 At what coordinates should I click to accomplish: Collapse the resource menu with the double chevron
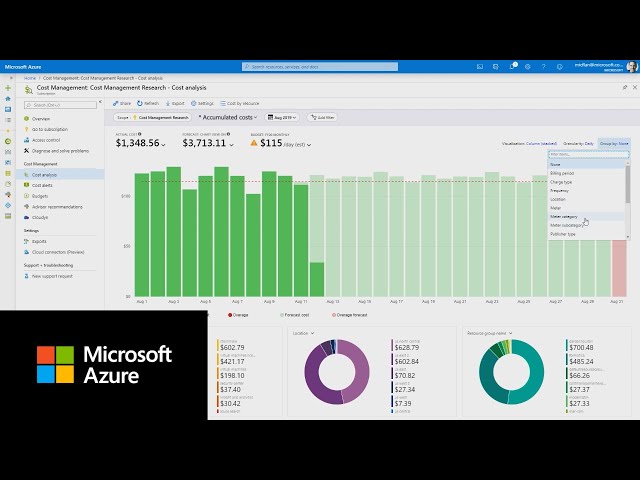pos(100,102)
